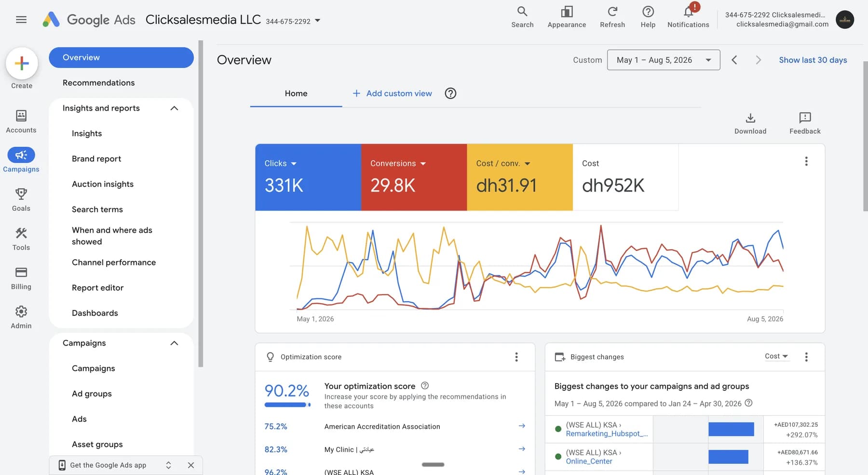
Task: Open the date range dropdown
Action: [x=664, y=60]
